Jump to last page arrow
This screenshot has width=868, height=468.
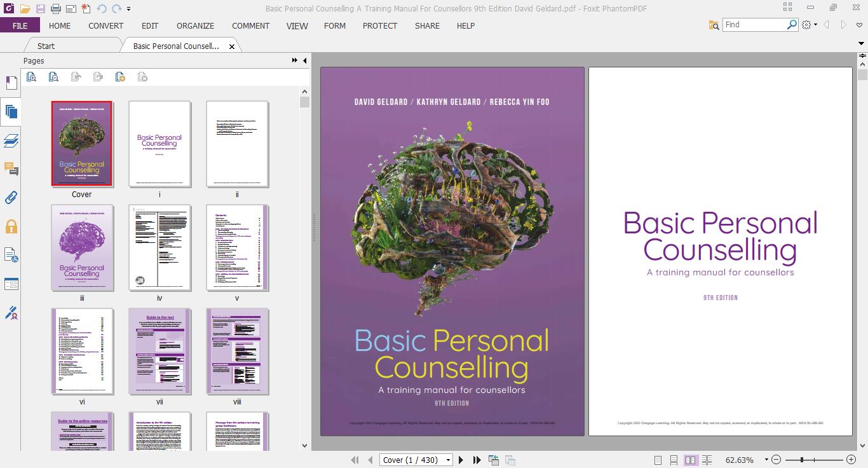click(477, 460)
